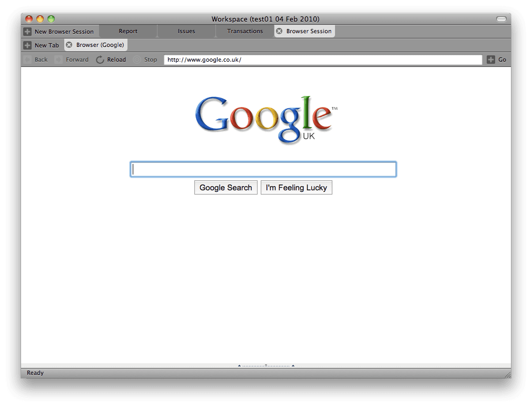The height and width of the screenshot is (407, 532).
Task: Click the panel splitter handle at the bottom
Action: pyautogui.click(x=266, y=365)
